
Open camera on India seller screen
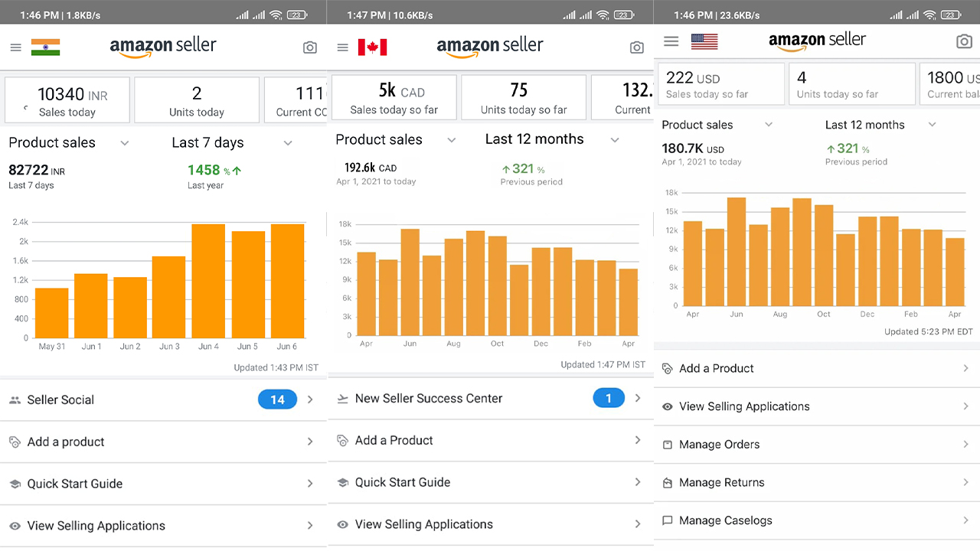point(310,47)
